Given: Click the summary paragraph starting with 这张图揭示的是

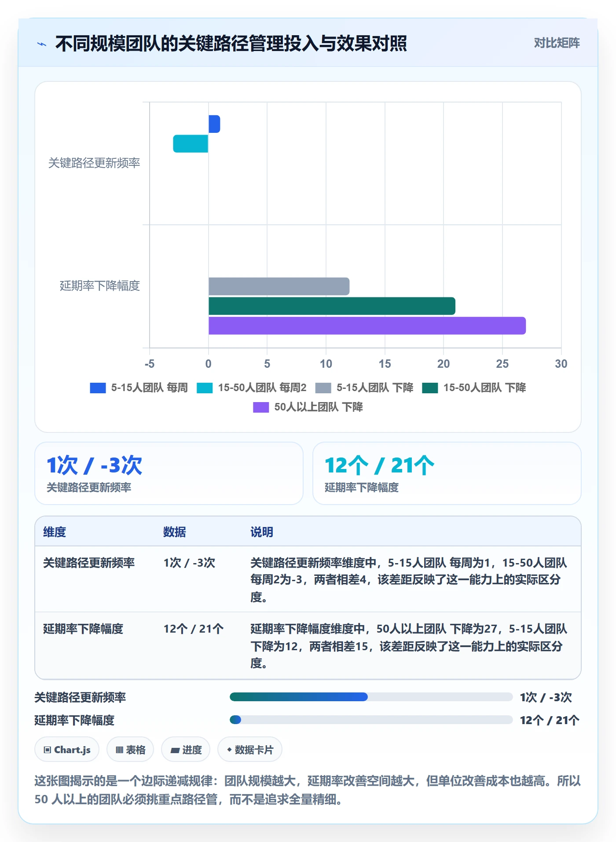Looking at the screenshot, I should pyautogui.click(x=308, y=790).
